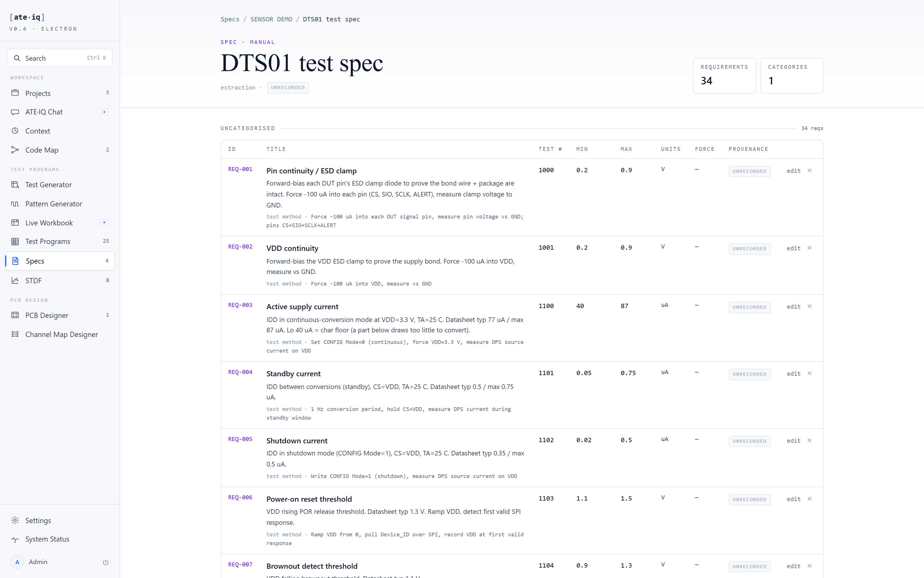Click the max value 0.75 cell
This screenshot has width=924, height=578.
[x=628, y=373]
